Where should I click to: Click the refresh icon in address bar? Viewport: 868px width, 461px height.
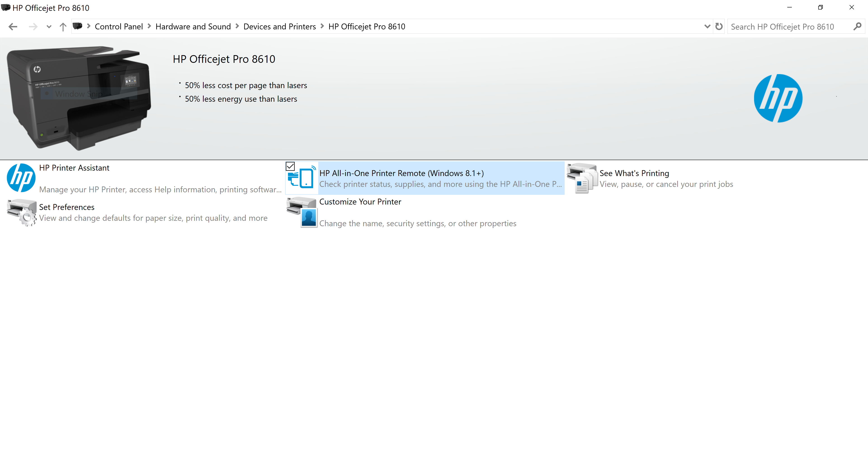coord(719,26)
